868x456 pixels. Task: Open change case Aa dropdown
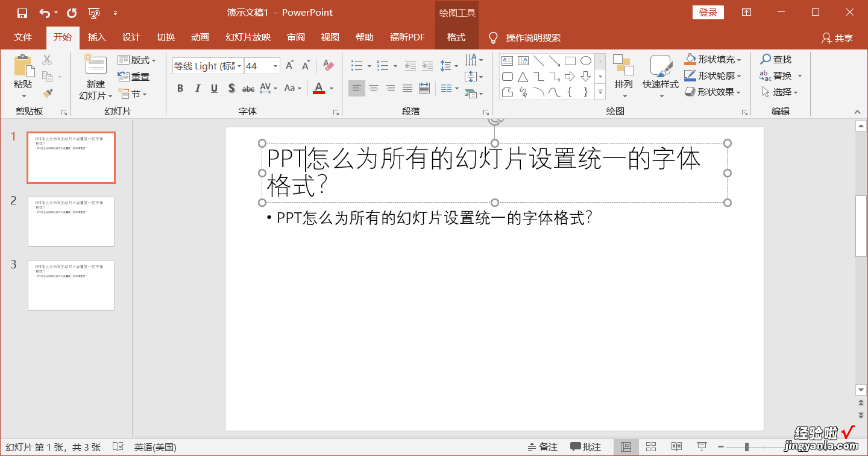point(293,89)
